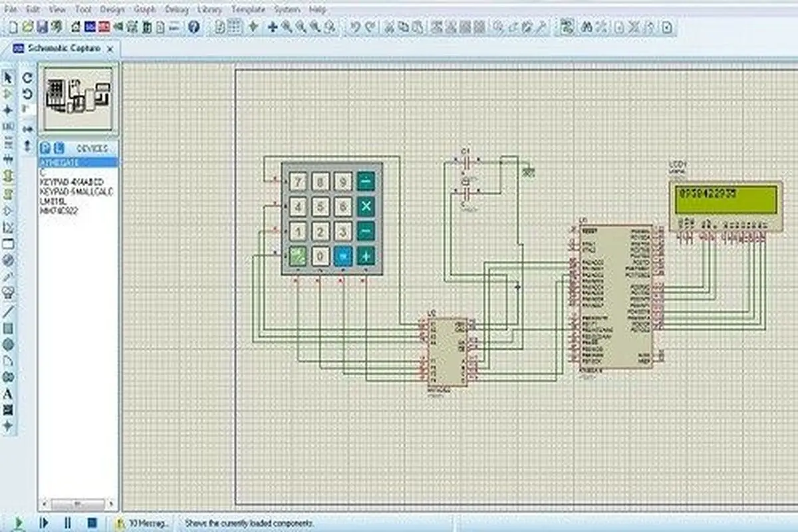Screen dimensions: 798x532
Task: Open the Debug menu
Action: (x=176, y=10)
